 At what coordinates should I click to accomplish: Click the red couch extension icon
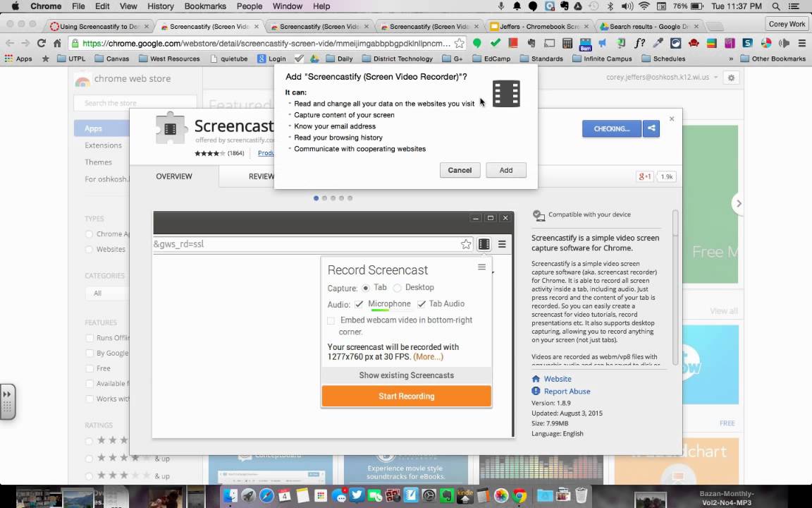(x=694, y=43)
